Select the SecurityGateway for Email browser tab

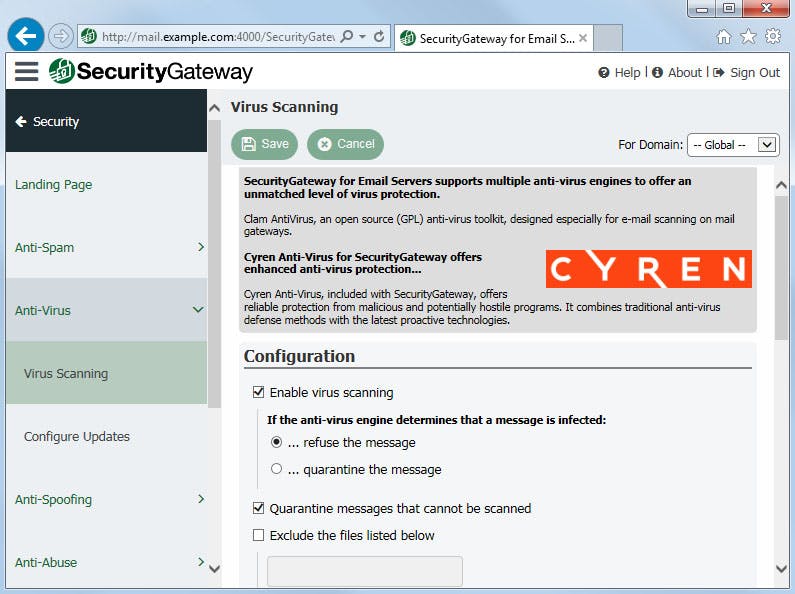pos(493,39)
